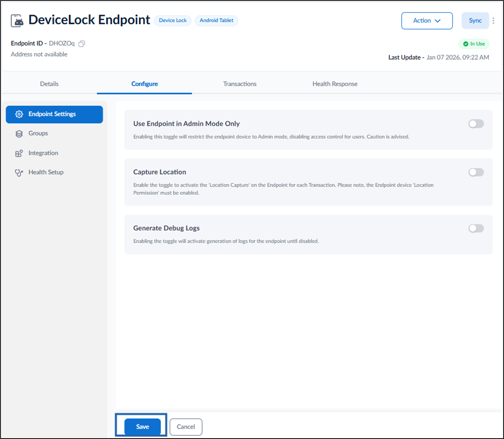Choose Health Setup in the sidebar

point(54,172)
